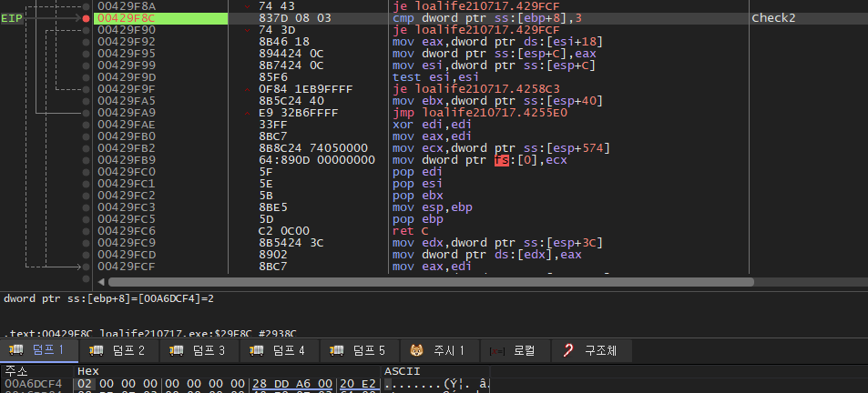Toggle the red breakpoint at 00429F8C
The height and width of the screenshot is (393, 868).
click(x=86, y=18)
